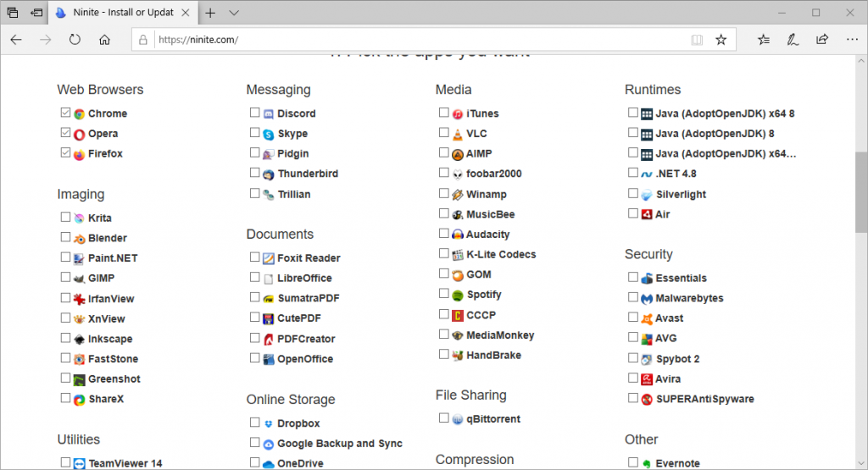Click the Spotify icon
868x470 pixels.
(457, 296)
